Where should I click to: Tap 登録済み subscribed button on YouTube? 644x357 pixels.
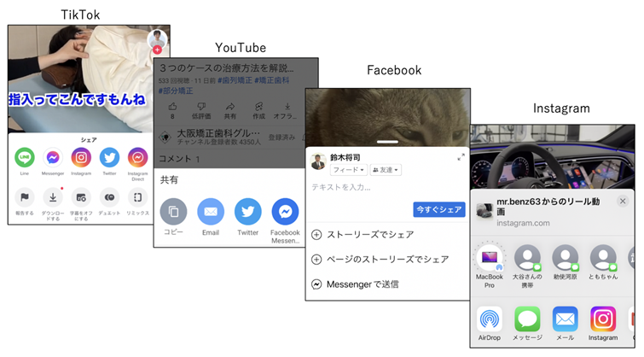pyautogui.click(x=281, y=137)
